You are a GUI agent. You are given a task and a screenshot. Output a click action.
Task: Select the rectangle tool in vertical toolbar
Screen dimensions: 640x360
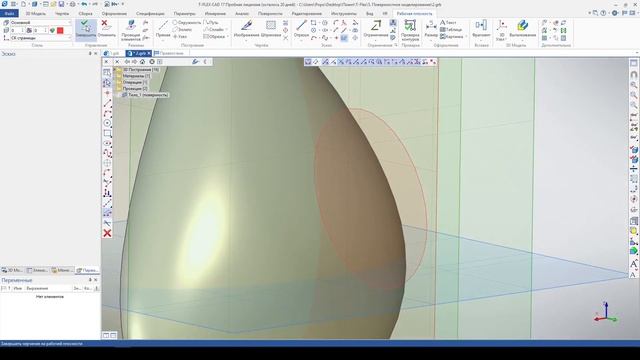point(107,133)
